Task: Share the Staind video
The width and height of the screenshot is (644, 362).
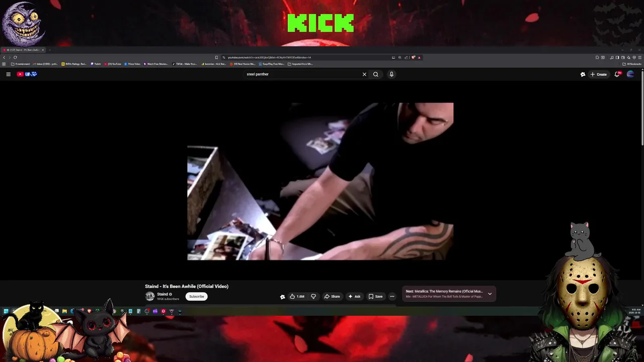Action: pos(332,296)
